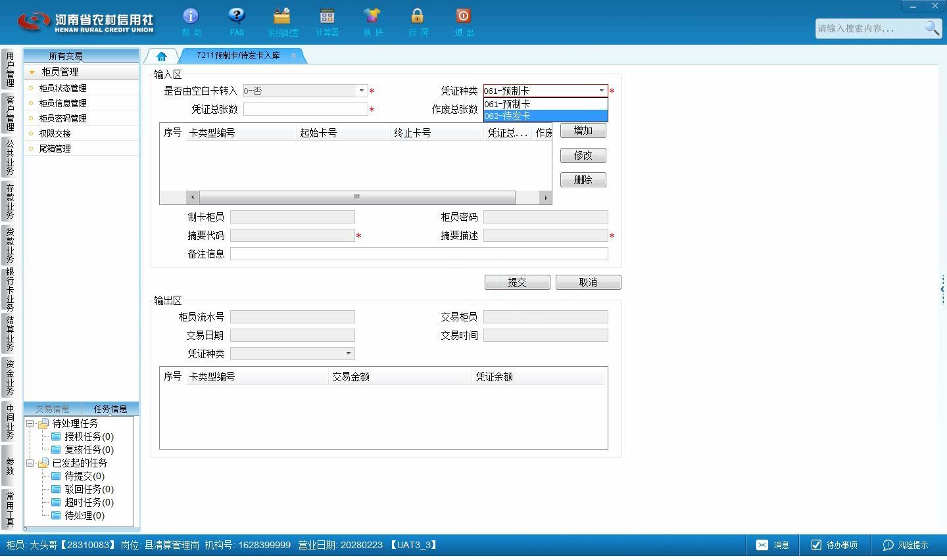The image size is (947, 560).
Task: Open the Help (帮助) icon
Action: tap(191, 16)
